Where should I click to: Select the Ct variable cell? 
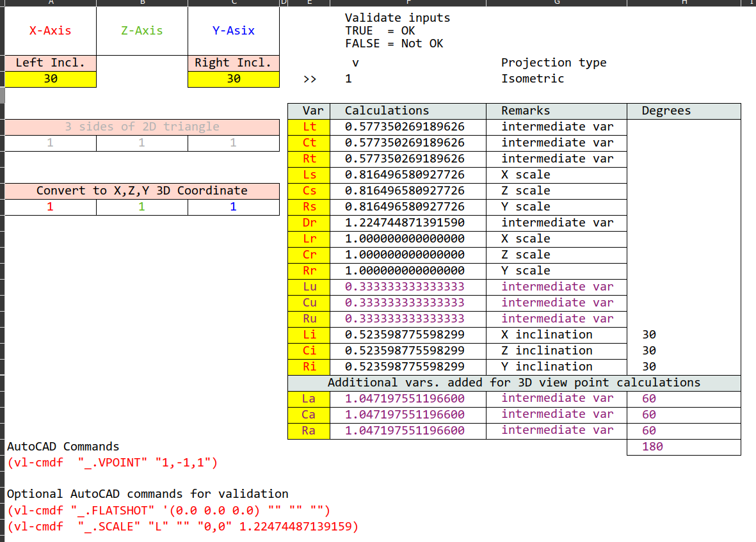point(309,143)
